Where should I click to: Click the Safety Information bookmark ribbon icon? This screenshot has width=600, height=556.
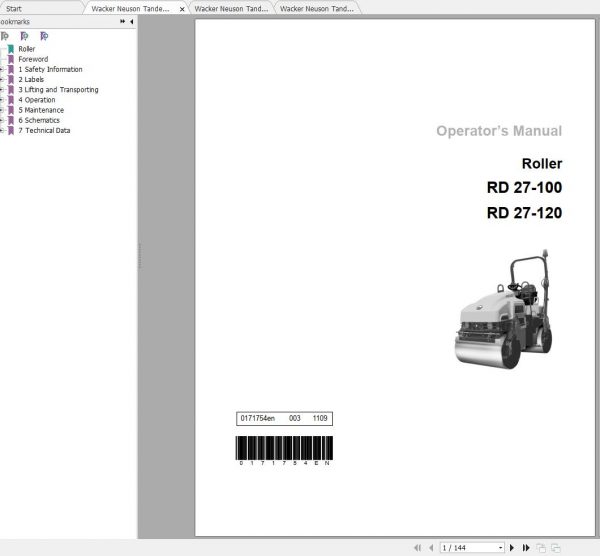11,69
